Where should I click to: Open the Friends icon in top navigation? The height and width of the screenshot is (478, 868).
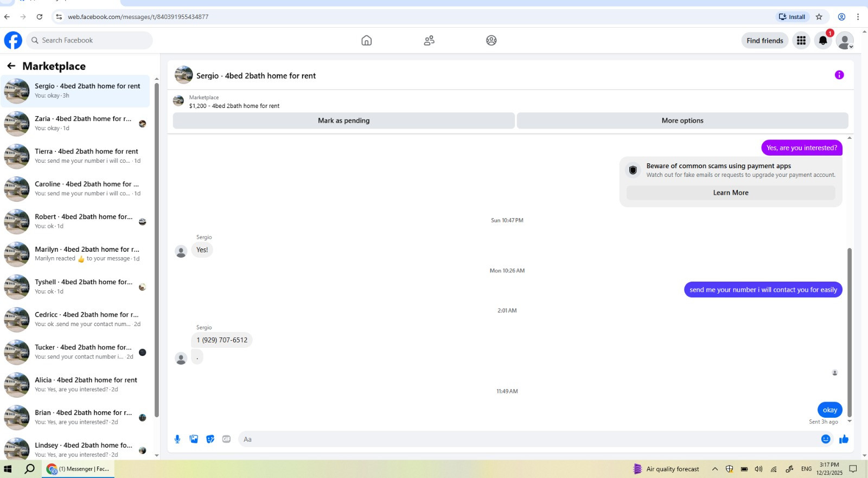(x=429, y=40)
